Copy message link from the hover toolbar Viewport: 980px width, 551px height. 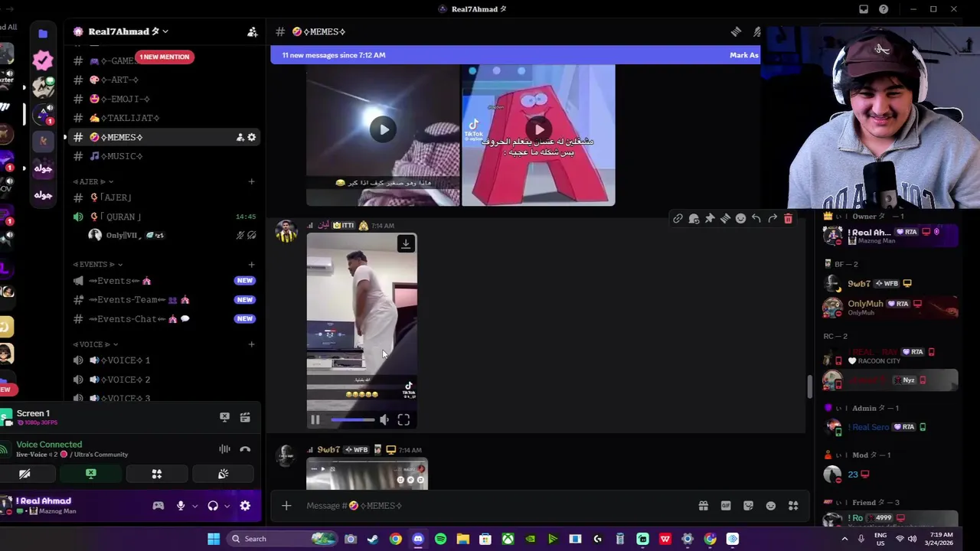(678, 219)
